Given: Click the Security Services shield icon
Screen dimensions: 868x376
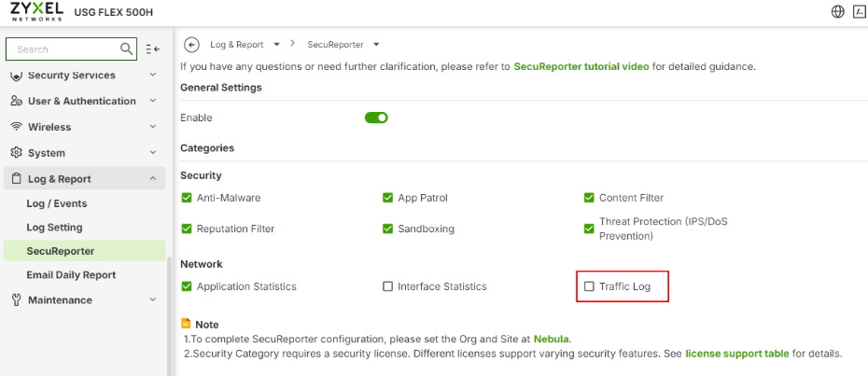Looking at the screenshot, I should click(x=16, y=76).
